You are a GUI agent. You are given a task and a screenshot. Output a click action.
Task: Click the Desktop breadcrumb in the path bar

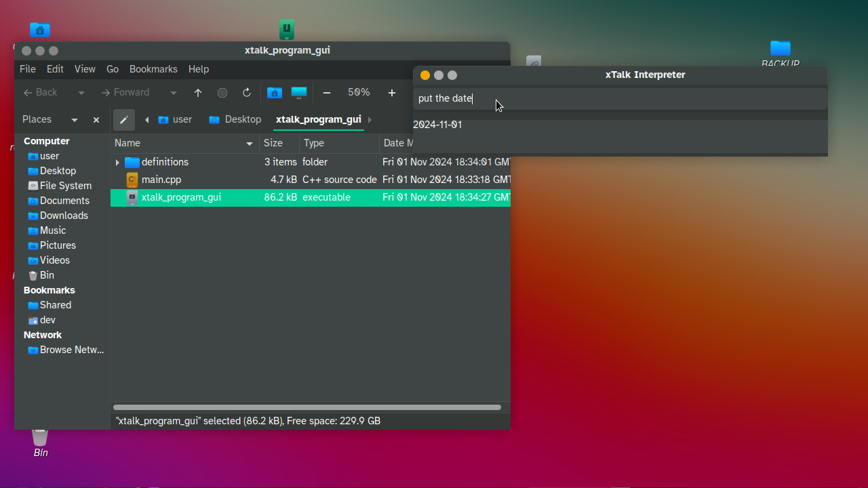(235, 120)
